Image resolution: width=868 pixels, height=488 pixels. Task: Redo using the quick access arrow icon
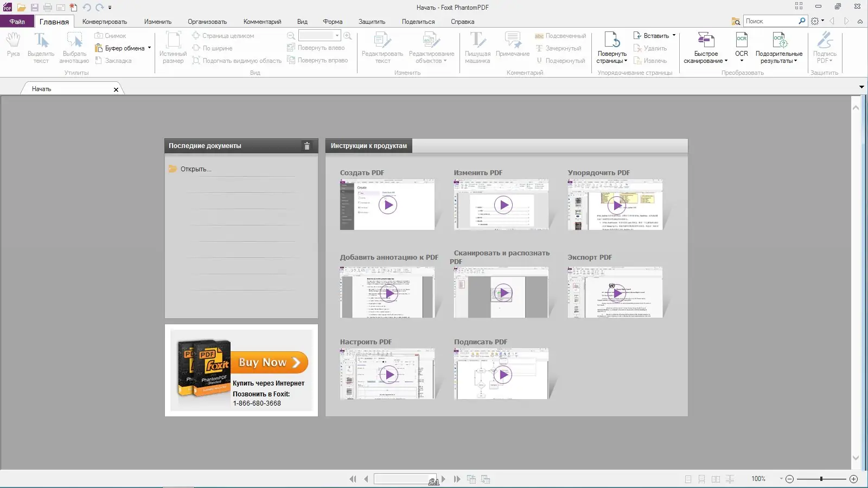[x=100, y=8]
